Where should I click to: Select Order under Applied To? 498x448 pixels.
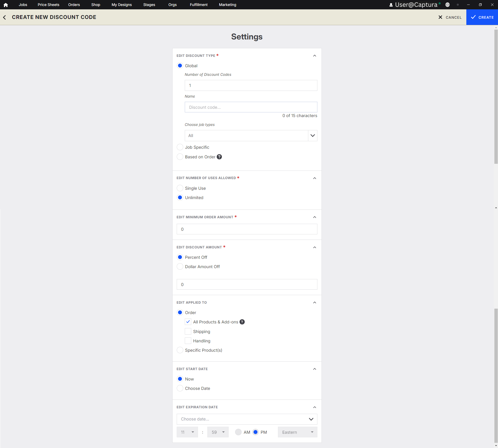(x=180, y=313)
